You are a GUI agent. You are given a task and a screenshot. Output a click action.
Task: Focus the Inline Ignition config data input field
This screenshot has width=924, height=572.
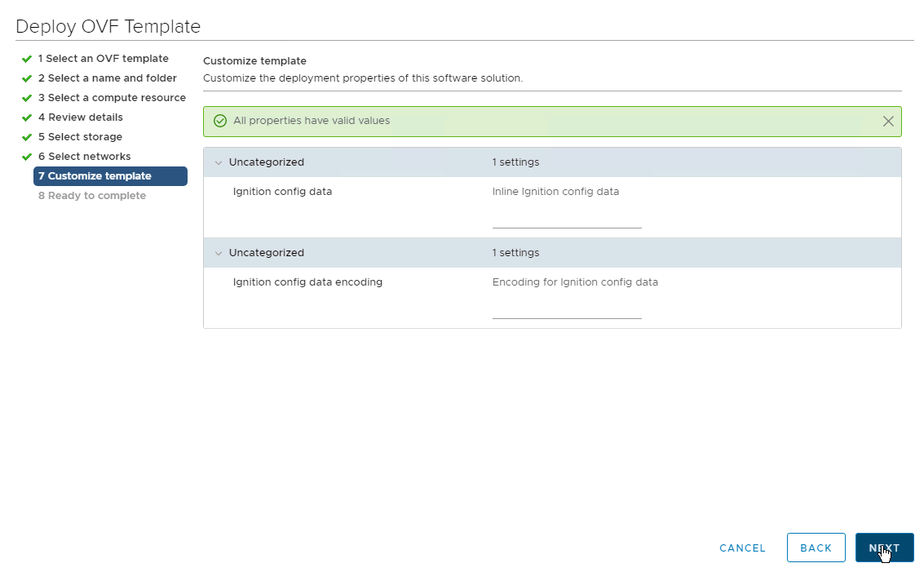pos(567,219)
